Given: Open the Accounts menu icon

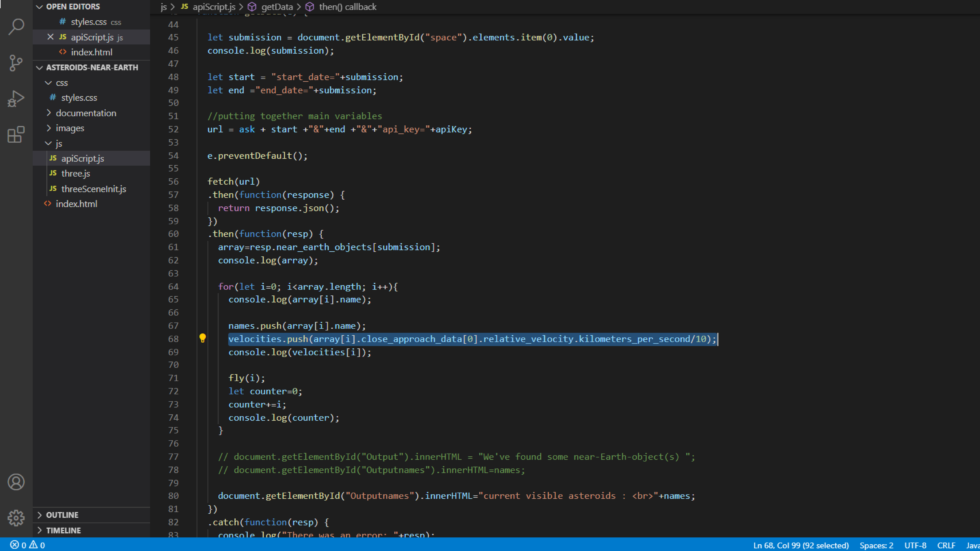Looking at the screenshot, I should [x=16, y=482].
